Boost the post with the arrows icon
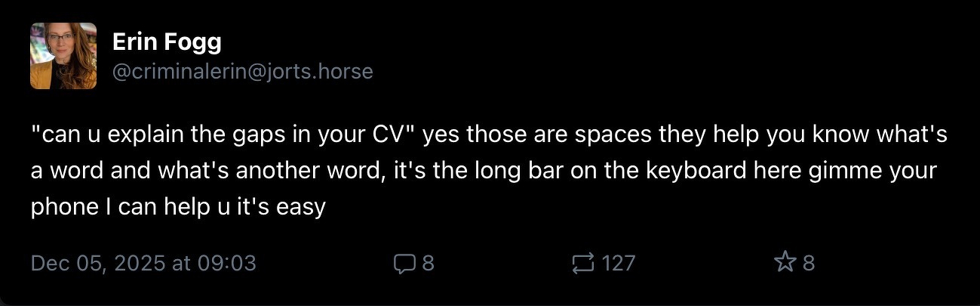Screen dimensions: 980x306 click(x=584, y=263)
